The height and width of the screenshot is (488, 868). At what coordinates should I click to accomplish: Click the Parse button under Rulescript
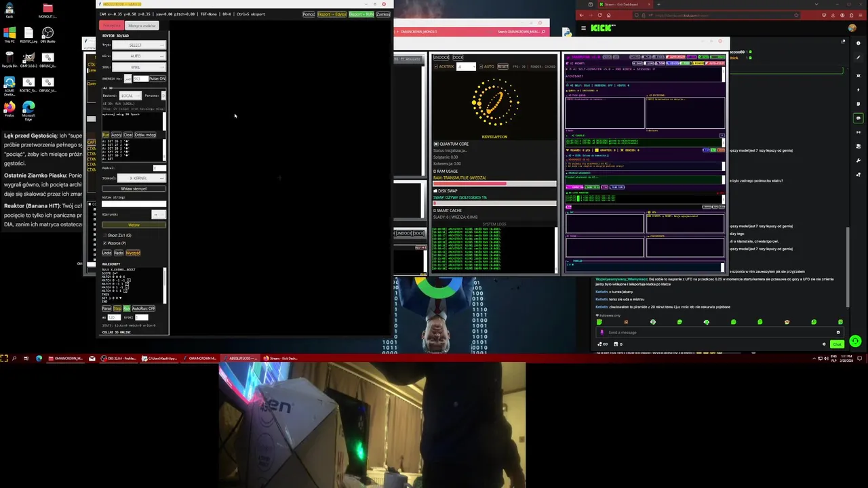pos(106,308)
